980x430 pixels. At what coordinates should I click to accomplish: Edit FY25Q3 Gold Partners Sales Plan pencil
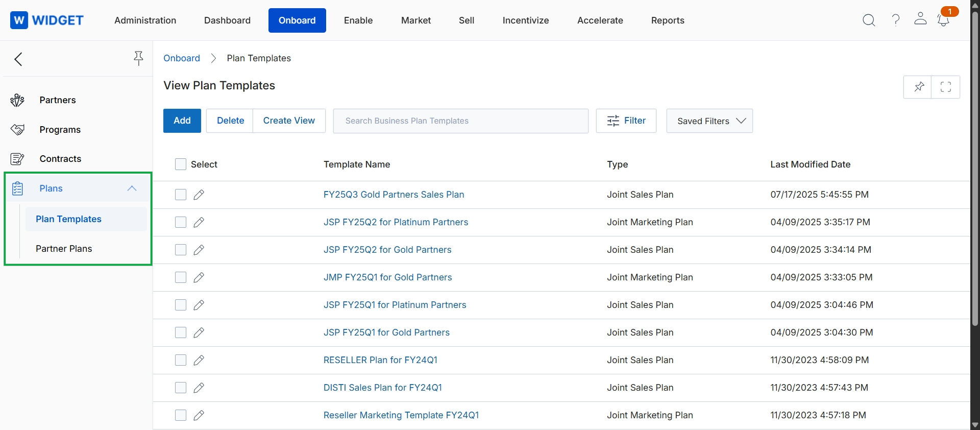point(199,195)
